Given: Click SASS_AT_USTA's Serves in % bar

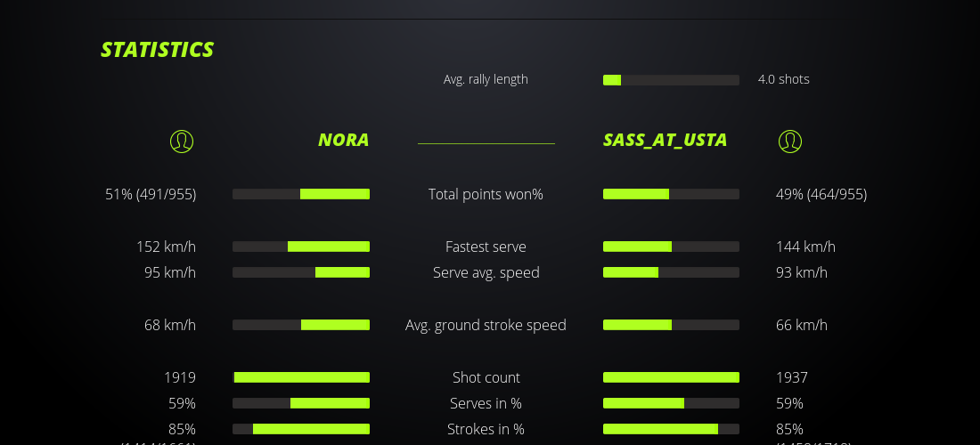Looking at the screenshot, I should [x=671, y=403].
